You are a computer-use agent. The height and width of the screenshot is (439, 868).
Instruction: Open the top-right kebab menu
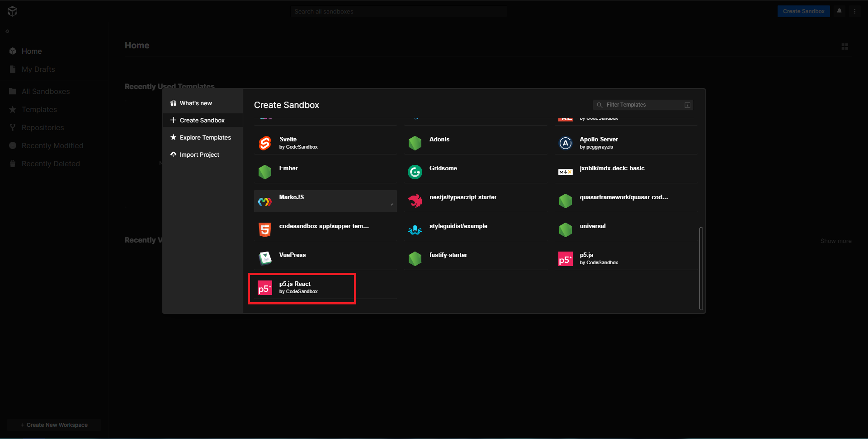click(x=854, y=11)
